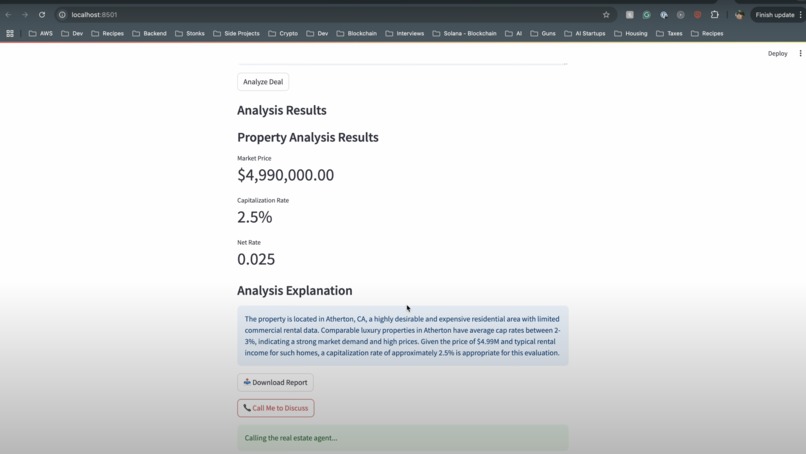
Task: Open the Guns bookmark folder
Action: [x=543, y=33]
